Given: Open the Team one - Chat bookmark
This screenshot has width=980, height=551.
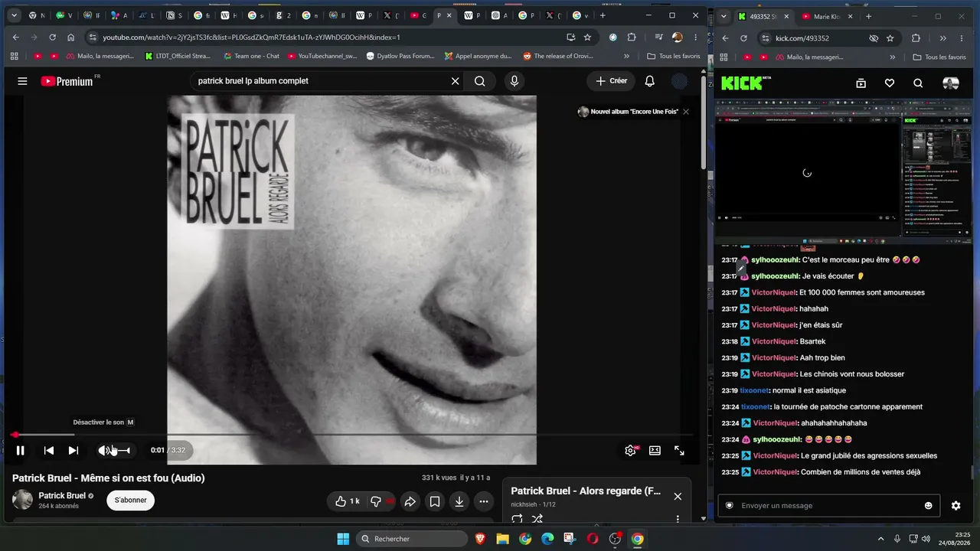Looking at the screenshot, I should 251,56.
